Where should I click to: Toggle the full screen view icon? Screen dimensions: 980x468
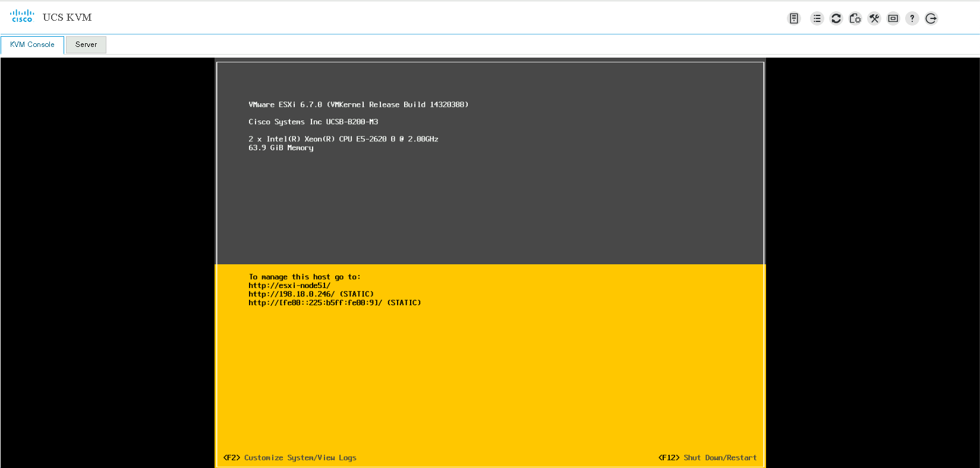[x=893, y=18]
